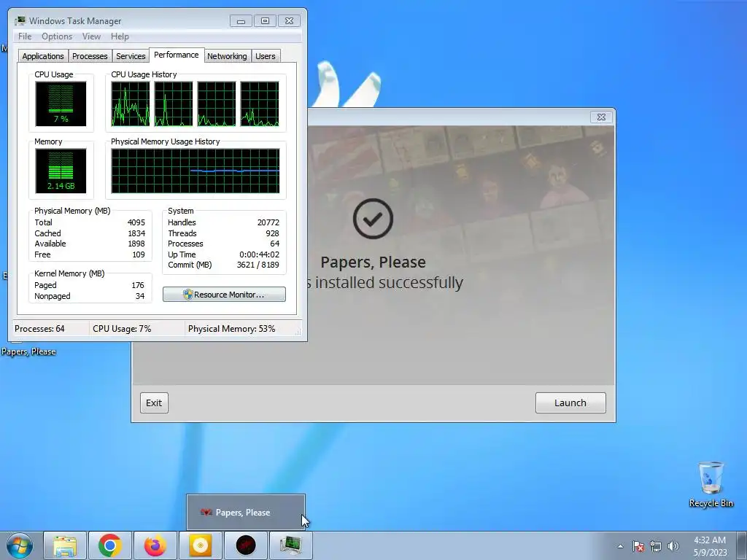Launch Firefox from the taskbar
Viewport: 747px width, 560px height.
pos(155,545)
